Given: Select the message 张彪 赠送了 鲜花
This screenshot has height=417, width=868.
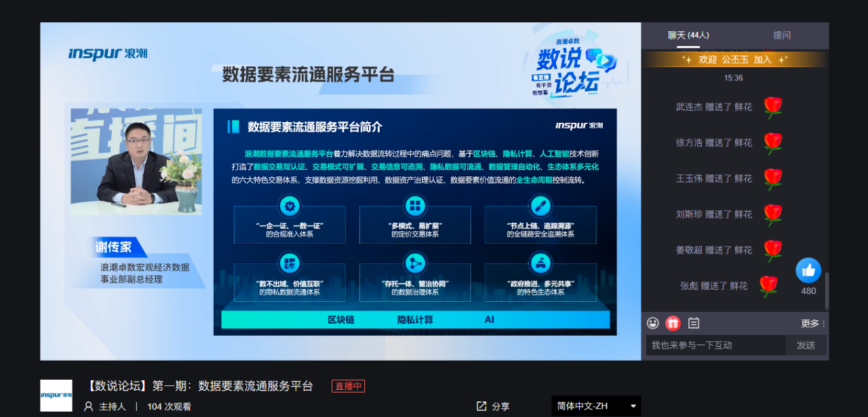Looking at the screenshot, I should tap(714, 286).
